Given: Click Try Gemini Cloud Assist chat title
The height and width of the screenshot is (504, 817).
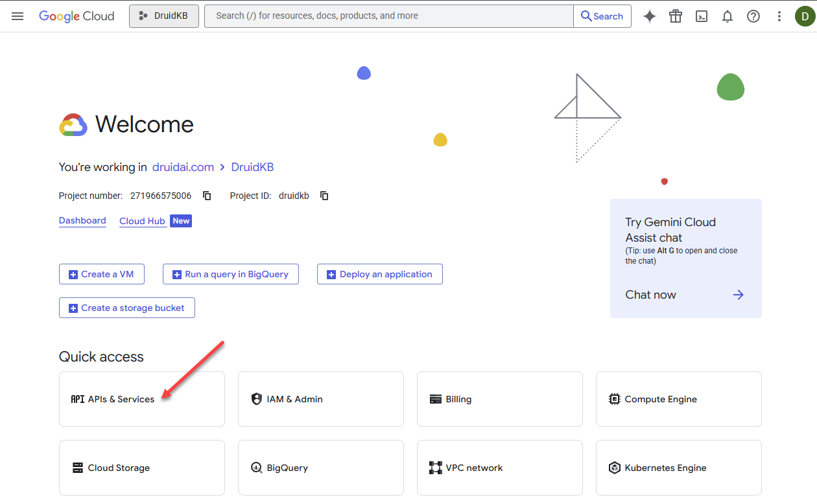Looking at the screenshot, I should click(x=670, y=230).
